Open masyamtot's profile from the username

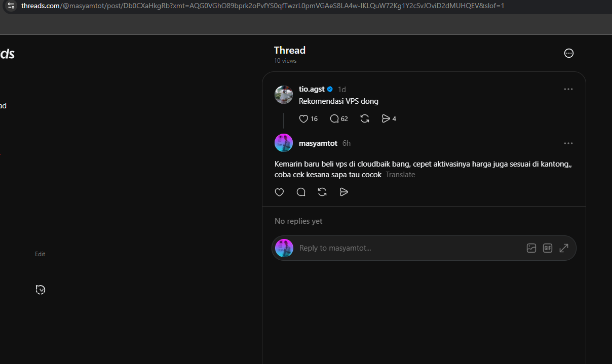pos(318,143)
